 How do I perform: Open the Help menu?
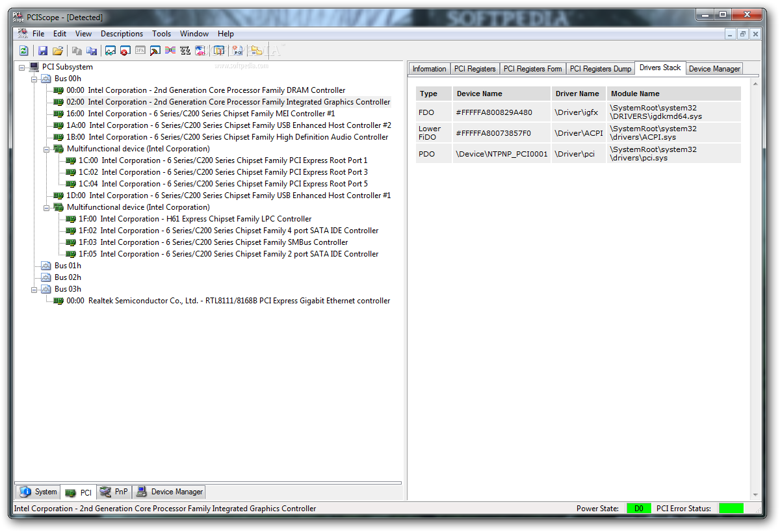pyautogui.click(x=226, y=34)
